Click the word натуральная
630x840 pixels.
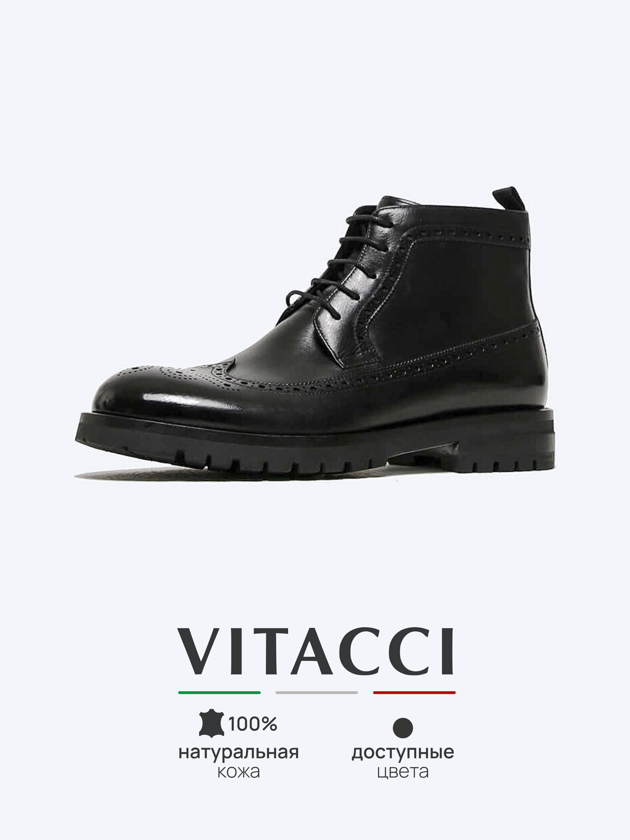tap(239, 753)
